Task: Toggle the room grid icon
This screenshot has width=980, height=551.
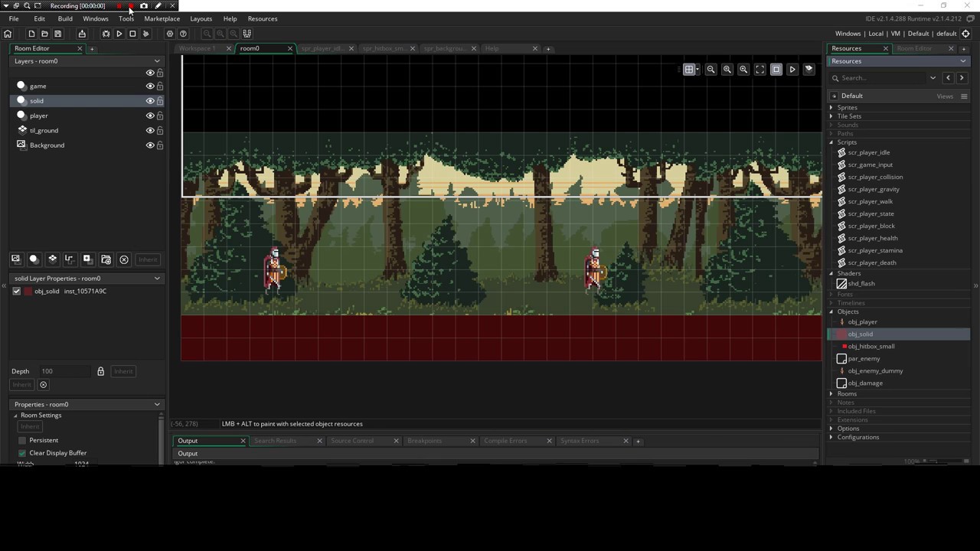Action: pos(688,70)
